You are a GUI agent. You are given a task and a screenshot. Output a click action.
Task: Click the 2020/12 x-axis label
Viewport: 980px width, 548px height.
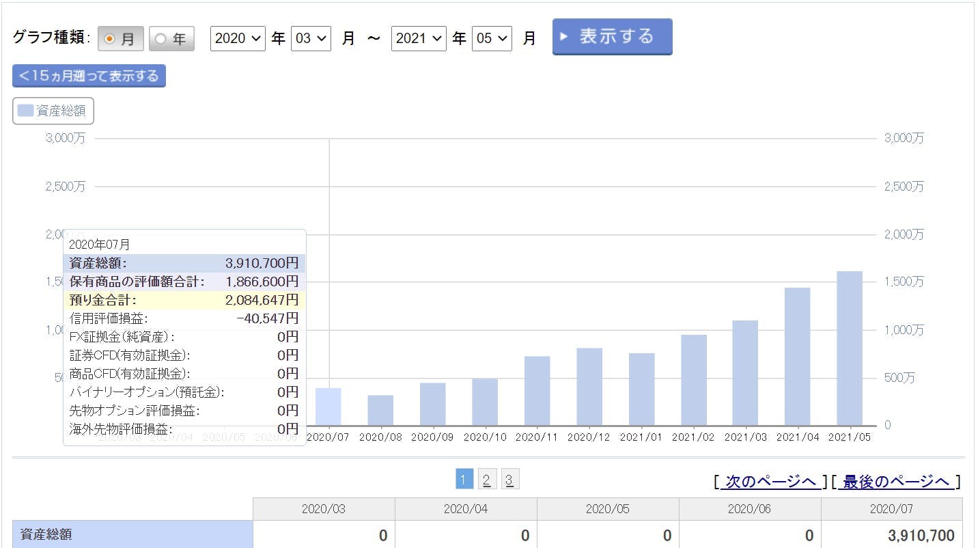589,437
